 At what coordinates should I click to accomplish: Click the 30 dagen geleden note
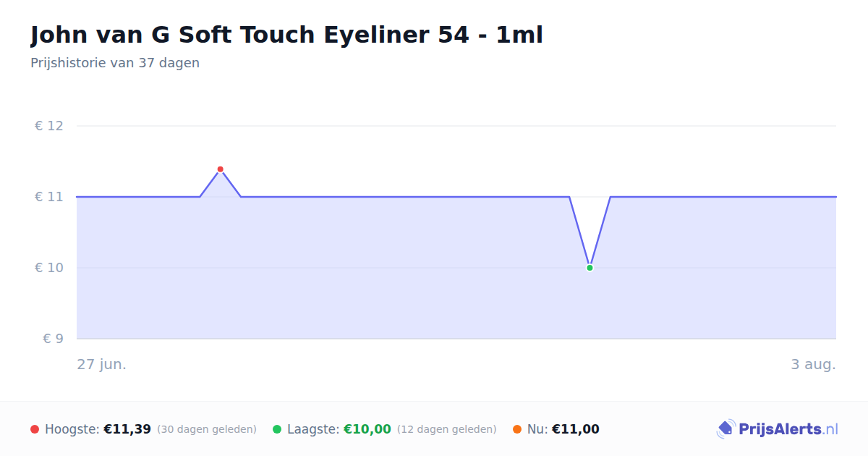click(x=207, y=429)
